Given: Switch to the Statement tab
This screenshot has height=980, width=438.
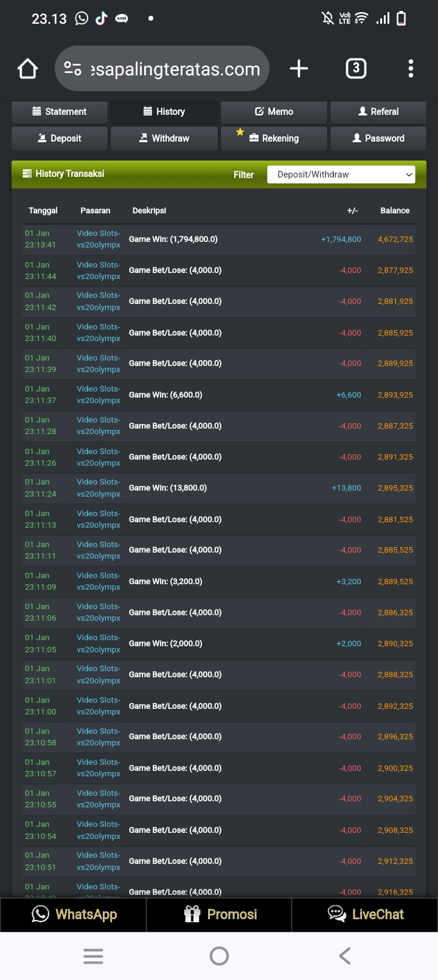Looking at the screenshot, I should tap(60, 112).
